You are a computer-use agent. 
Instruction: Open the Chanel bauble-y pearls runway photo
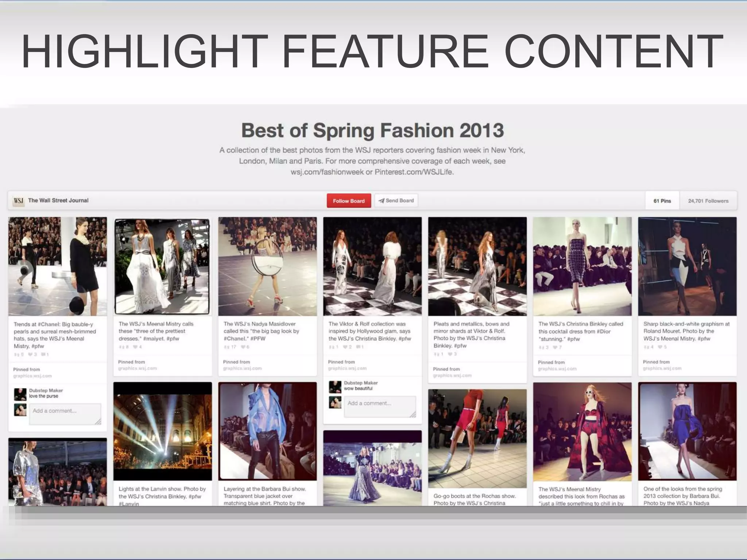pos(58,267)
